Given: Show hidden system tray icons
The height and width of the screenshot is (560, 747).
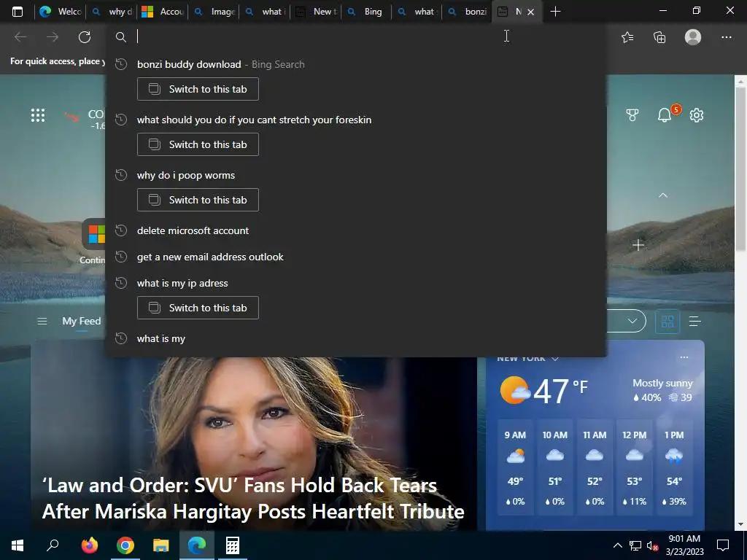Looking at the screenshot, I should [617, 545].
